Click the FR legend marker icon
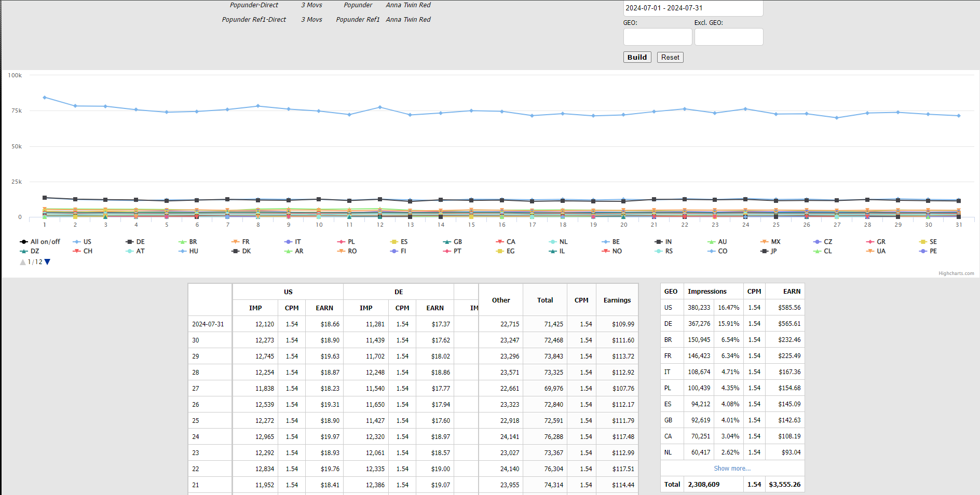The width and height of the screenshot is (980, 495). click(235, 242)
